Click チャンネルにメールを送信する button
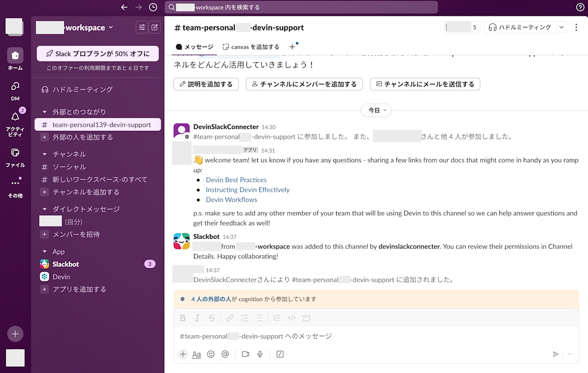 pos(425,84)
